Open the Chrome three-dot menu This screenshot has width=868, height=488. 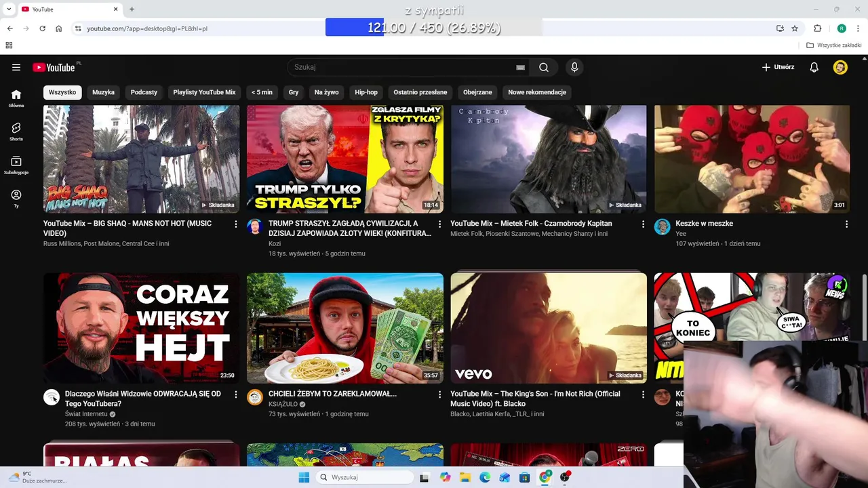click(859, 28)
